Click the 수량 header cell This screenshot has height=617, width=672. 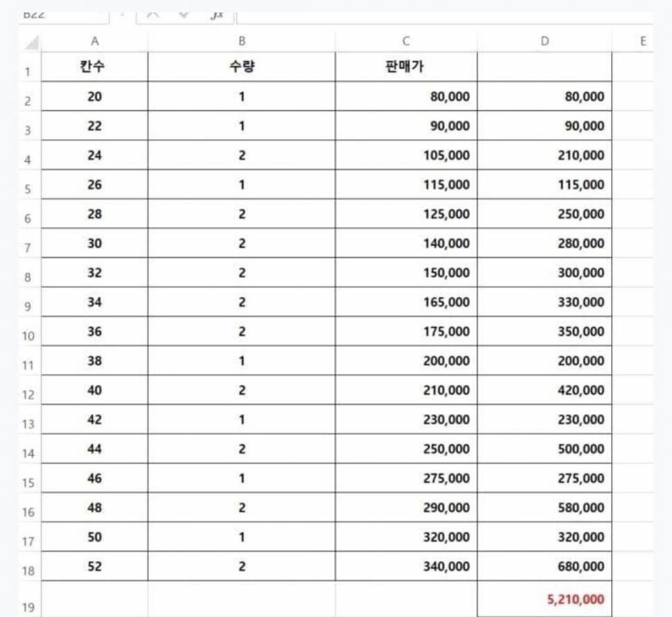point(242,67)
